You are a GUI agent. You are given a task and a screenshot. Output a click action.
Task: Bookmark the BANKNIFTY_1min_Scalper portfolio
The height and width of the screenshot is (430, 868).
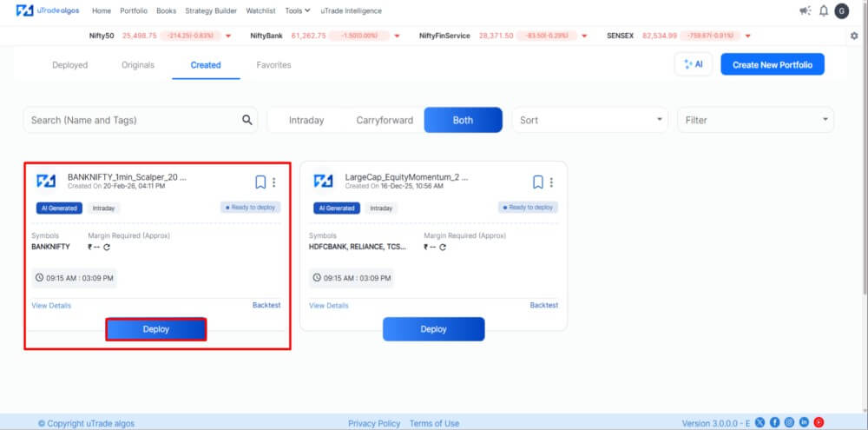(260, 182)
